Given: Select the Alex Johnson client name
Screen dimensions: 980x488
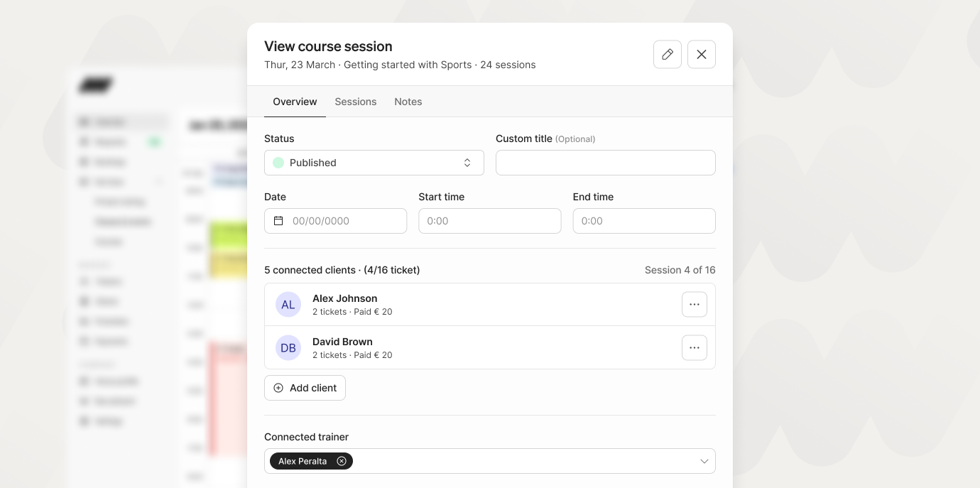Looking at the screenshot, I should pyautogui.click(x=345, y=298).
